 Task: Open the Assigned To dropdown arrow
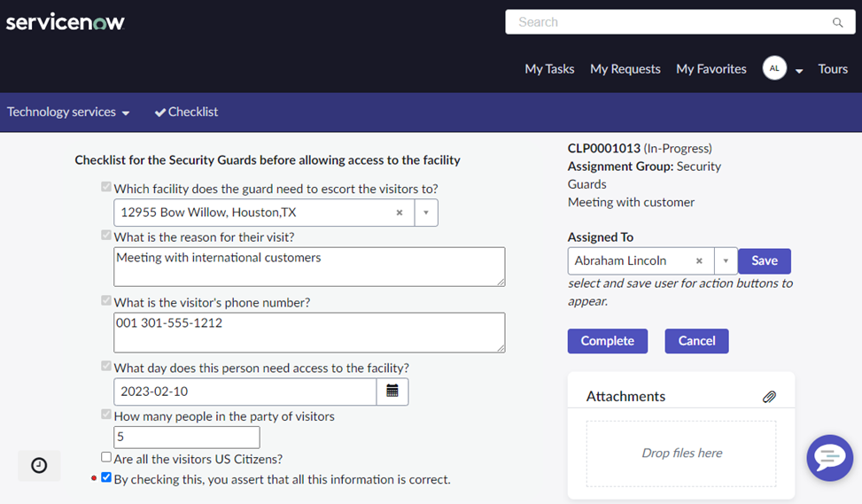(726, 261)
